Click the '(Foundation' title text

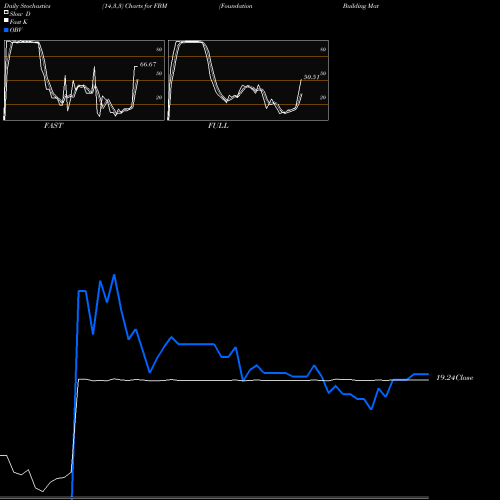point(235,6)
